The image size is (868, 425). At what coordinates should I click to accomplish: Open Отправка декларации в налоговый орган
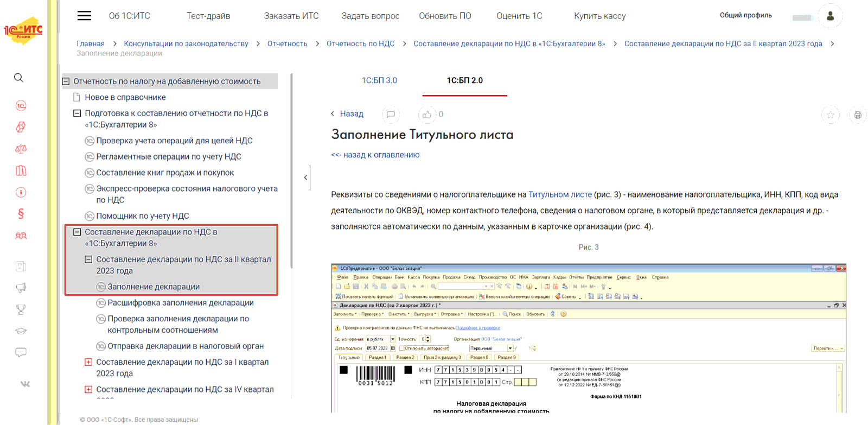click(186, 346)
